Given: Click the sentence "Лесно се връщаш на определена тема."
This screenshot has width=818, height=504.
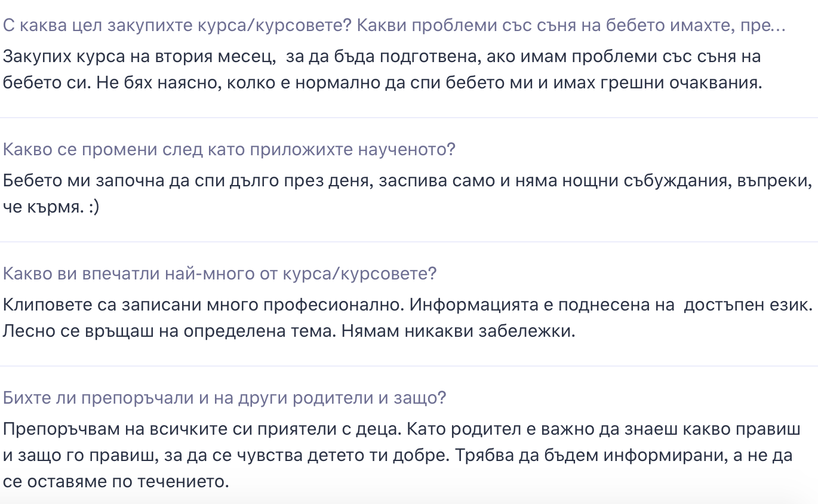Looking at the screenshot, I should click(170, 331).
